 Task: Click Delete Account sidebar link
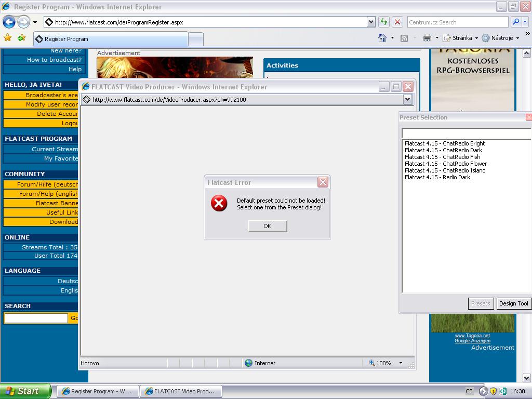click(x=41, y=114)
